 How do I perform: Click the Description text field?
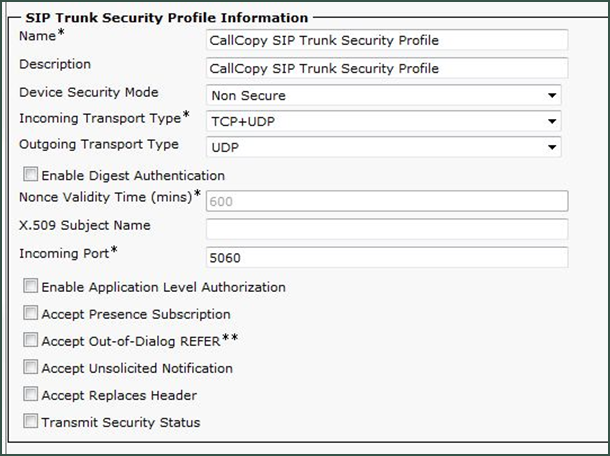[x=387, y=68]
